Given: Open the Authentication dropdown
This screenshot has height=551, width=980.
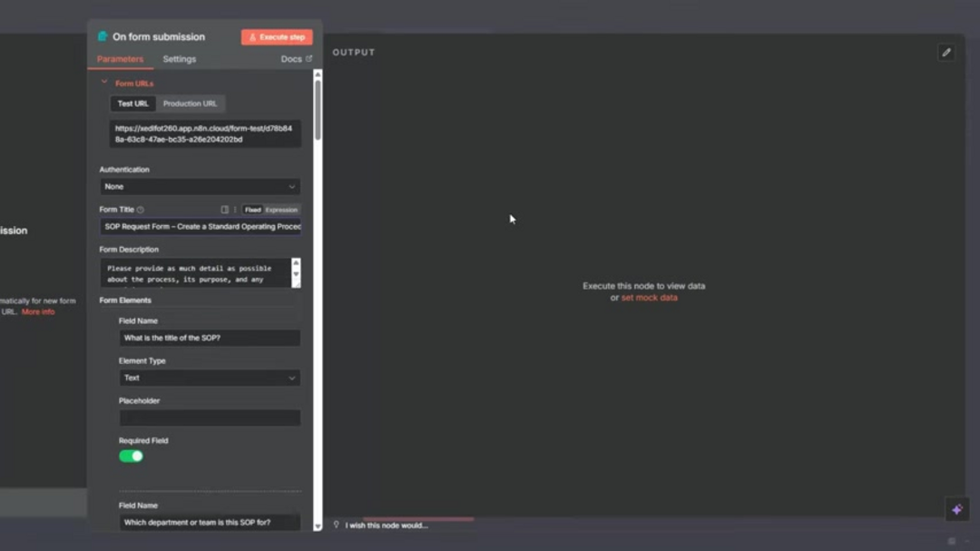Looking at the screenshot, I should pyautogui.click(x=200, y=186).
